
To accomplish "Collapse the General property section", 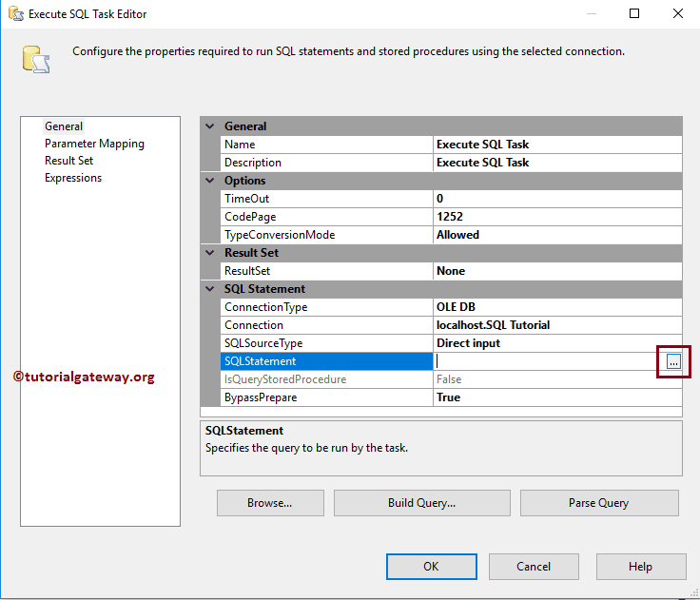I will tap(210, 126).
